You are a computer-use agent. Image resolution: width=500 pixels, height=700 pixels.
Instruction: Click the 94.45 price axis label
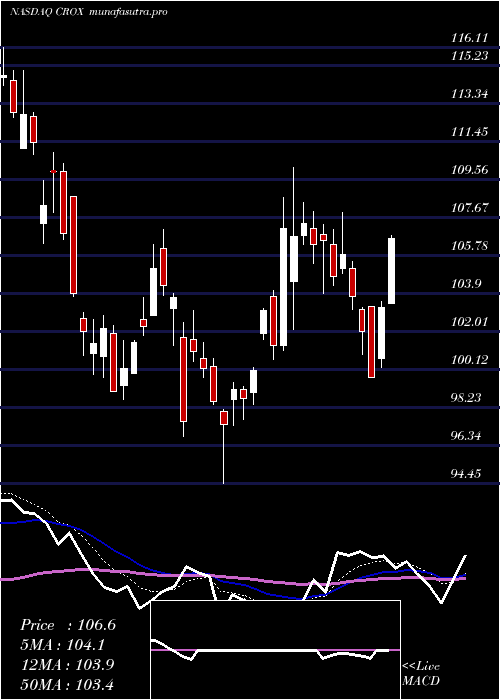click(467, 474)
